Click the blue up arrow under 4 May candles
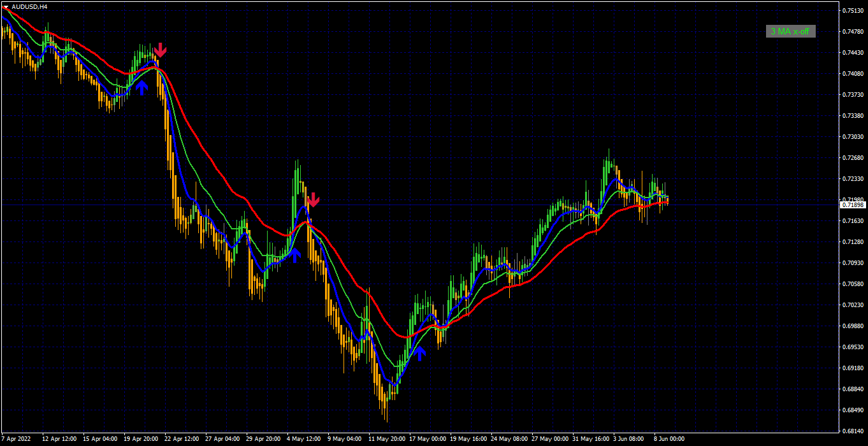The width and height of the screenshot is (868, 446). 295,255
